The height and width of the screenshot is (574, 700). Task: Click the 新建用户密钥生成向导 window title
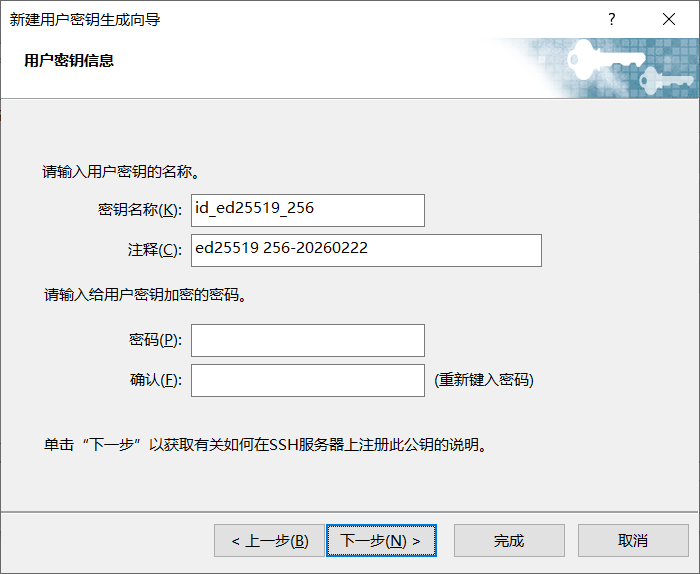coord(85,19)
